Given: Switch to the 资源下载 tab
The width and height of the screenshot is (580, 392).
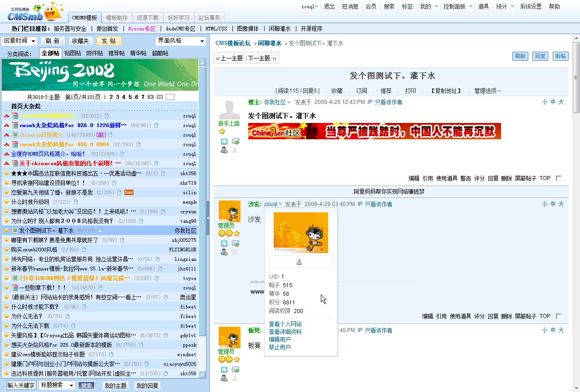Looking at the screenshot, I should click(x=147, y=18).
